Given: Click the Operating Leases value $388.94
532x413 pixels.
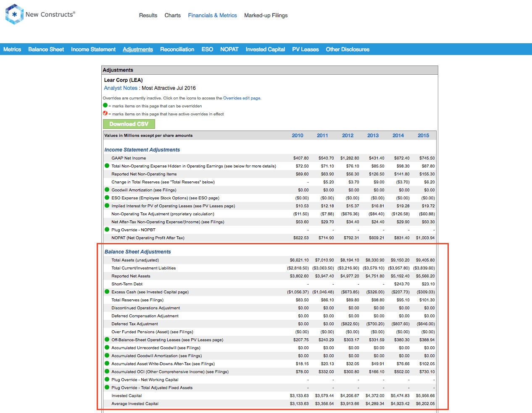Looking at the screenshot, I should point(427,340).
